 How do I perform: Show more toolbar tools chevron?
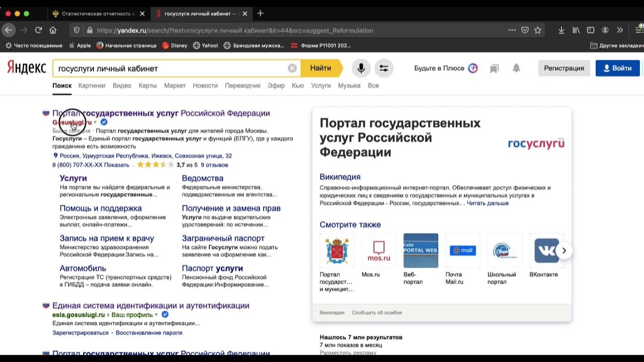(x=620, y=30)
